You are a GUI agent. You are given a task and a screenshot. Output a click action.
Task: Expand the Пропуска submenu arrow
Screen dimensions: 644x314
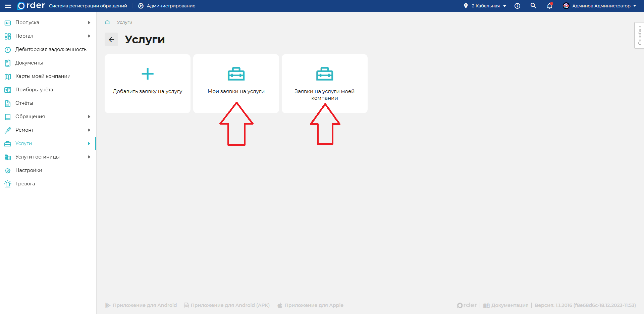pos(89,23)
